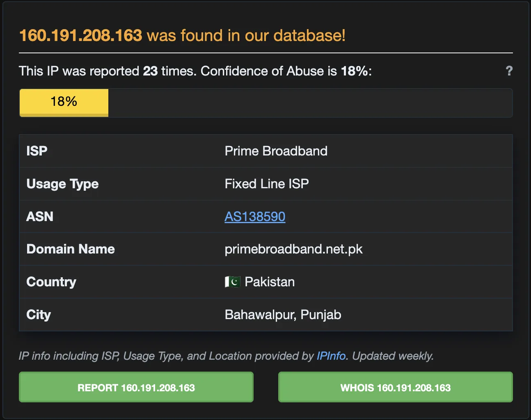Click the empty part of abuse progress bar

click(310, 103)
